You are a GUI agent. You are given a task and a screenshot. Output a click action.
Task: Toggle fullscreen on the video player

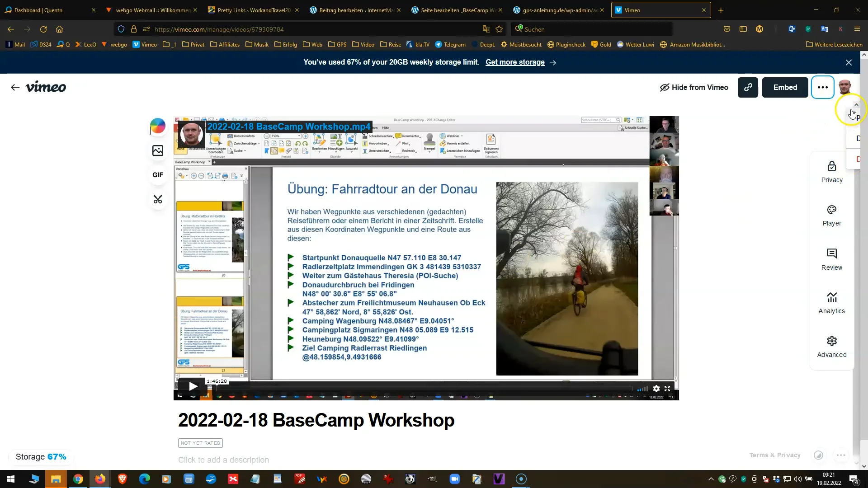667,389
